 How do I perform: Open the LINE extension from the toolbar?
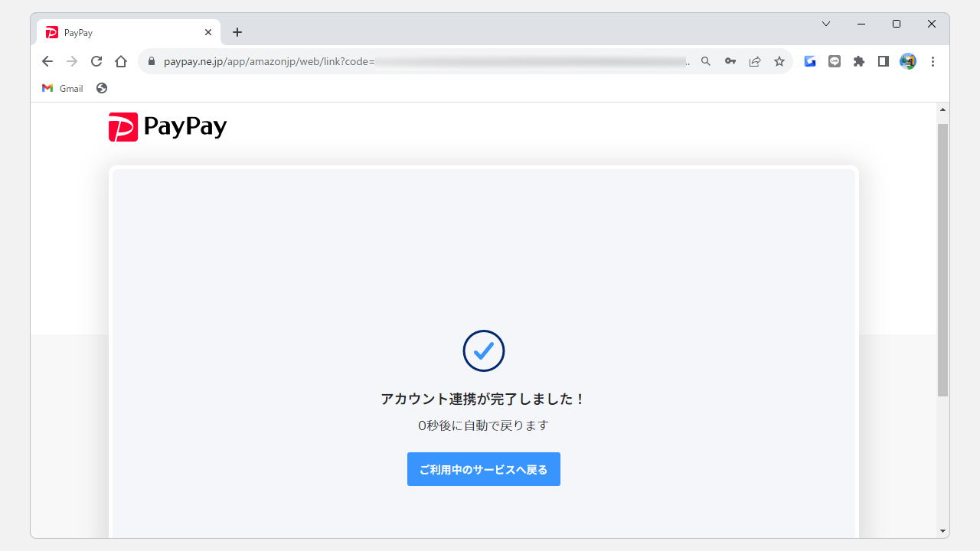coord(835,61)
